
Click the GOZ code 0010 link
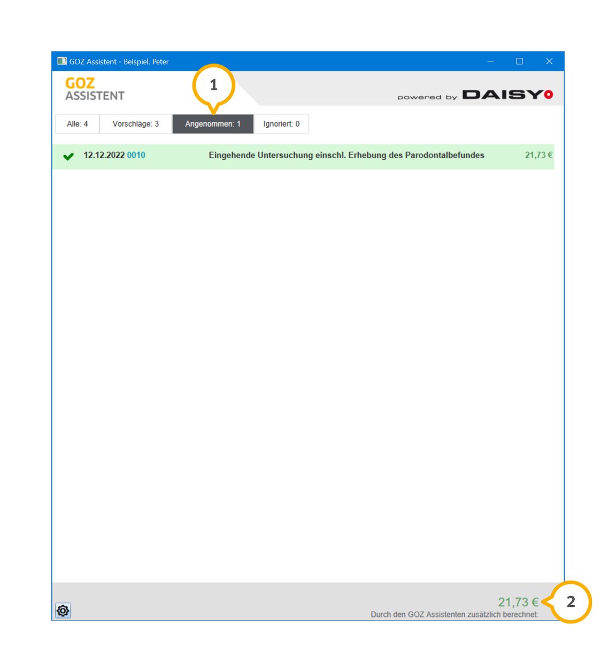pyautogui.click(x=136, y=155)
